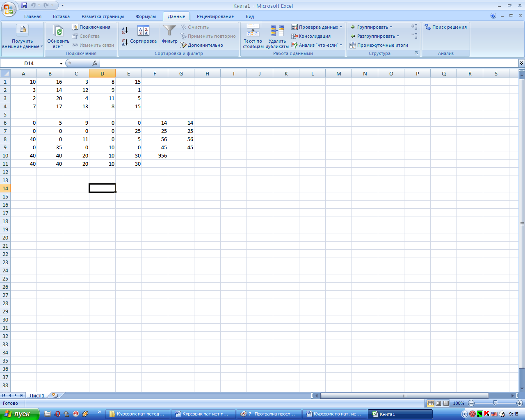This screenshot has width=525, height=420.
Task: Click the Insert Worksheet tab icon
Action: click(x=55, y=395)
